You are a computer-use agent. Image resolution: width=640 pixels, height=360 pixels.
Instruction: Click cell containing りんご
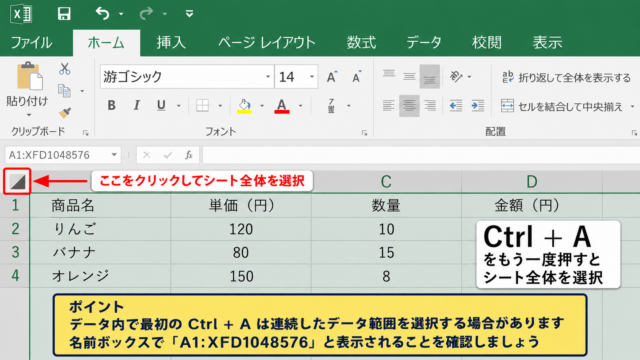point(100,229)
